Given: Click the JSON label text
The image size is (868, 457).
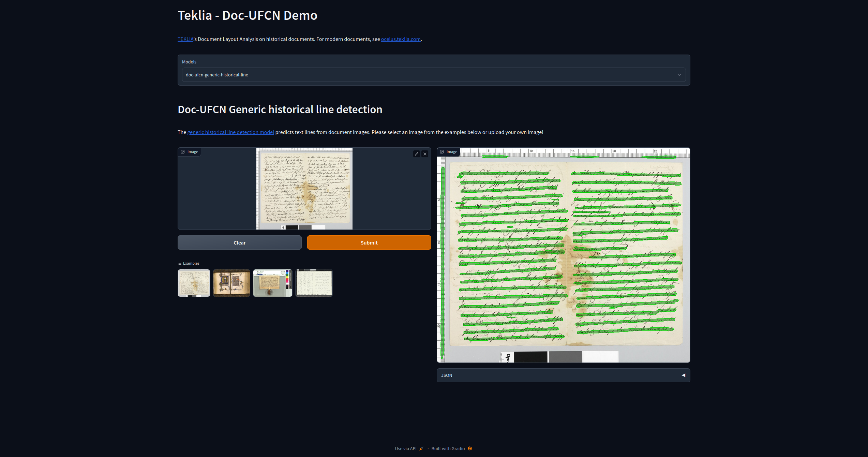Looking at the screenshot, I should [447, 375].
